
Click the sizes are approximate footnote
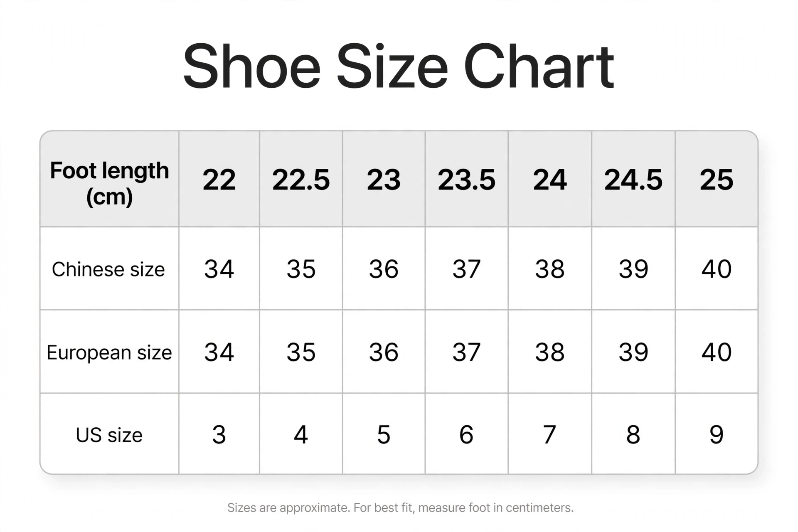[400, 507]
